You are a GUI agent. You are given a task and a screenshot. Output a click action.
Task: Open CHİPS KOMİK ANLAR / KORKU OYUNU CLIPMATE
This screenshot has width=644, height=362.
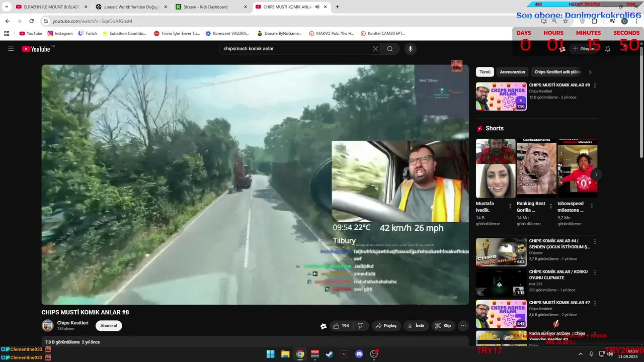(x=558, y=275)
